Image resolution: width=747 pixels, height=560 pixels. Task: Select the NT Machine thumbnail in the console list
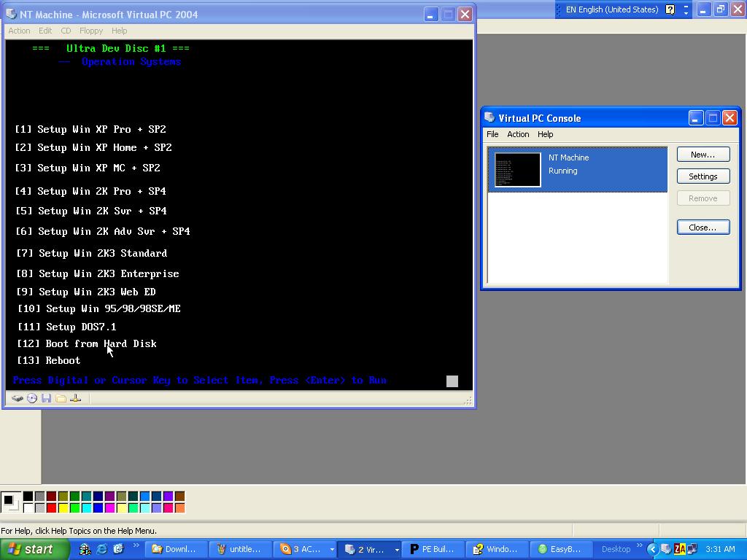(518, 169)
